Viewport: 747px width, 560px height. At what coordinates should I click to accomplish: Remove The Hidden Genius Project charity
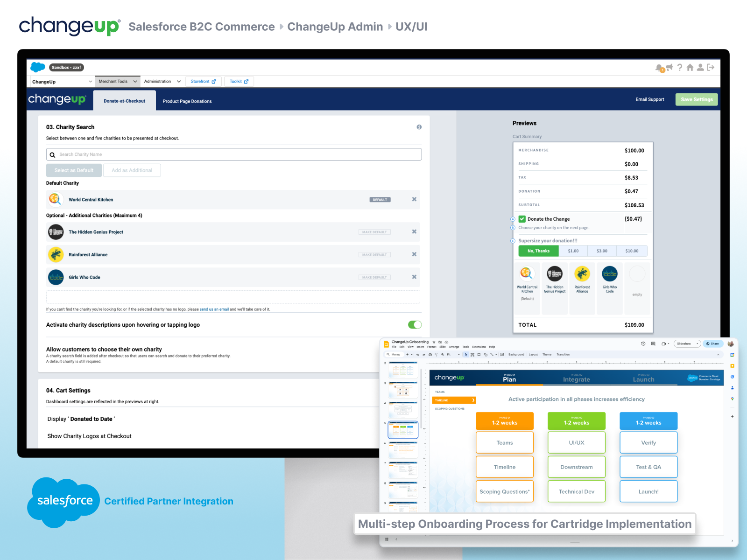point(414,231)
